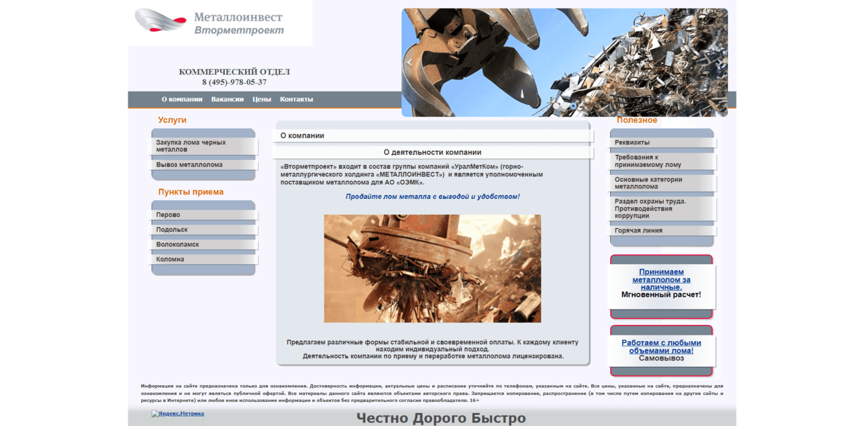Select the last pagination dot on the slideshow
The width and height of the screenshot is (868, 426).
pos(572,105)
